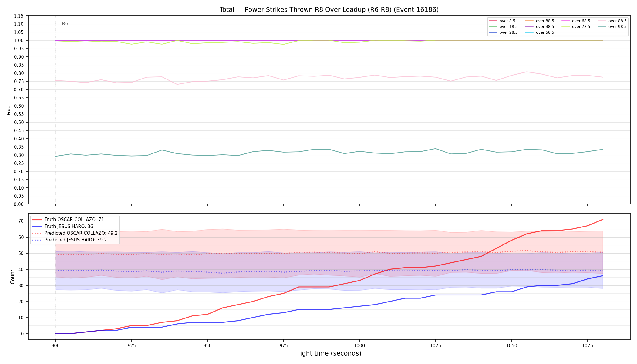Select 'Predicted OSCAR COLLAZO: 49.2' legend item
This screenshot has width=637, height=364.
[75, 233]
